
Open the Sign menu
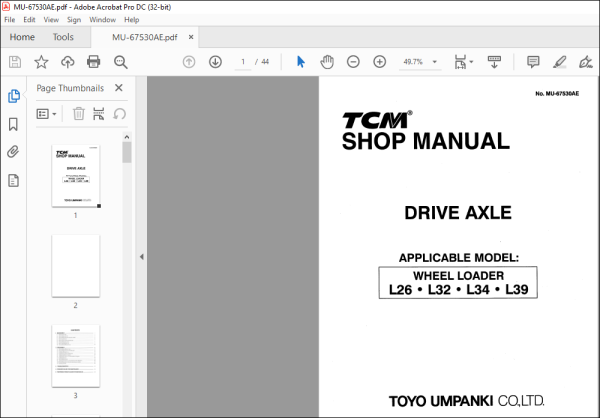[x=74, y=20]
